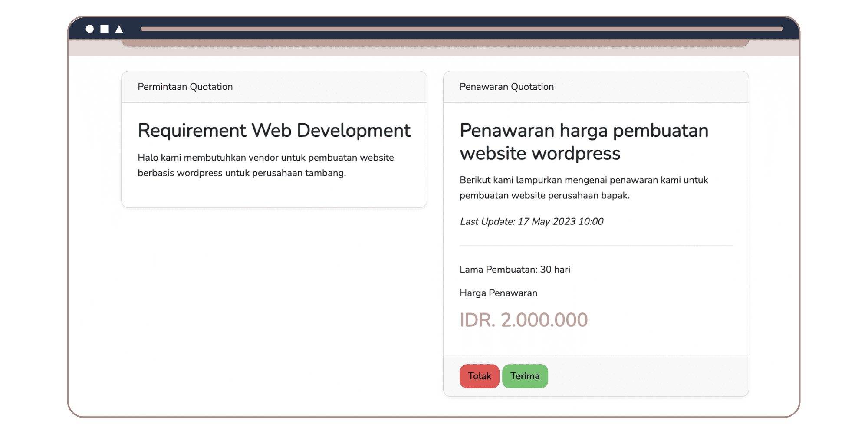Accept the quotation with the Terima button
Screen dimensions: 868x434
click(x=525, y=376)
